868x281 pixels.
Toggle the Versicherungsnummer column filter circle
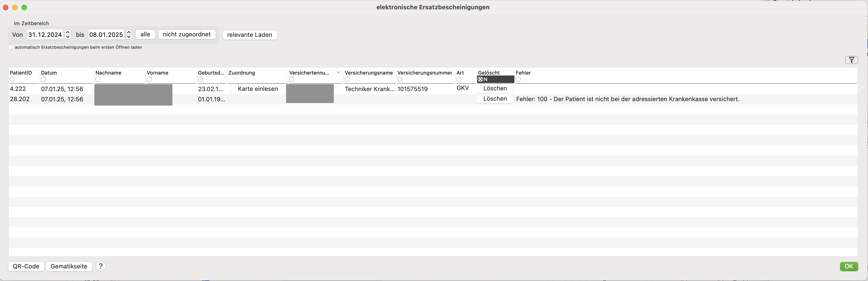click(400, 79)
